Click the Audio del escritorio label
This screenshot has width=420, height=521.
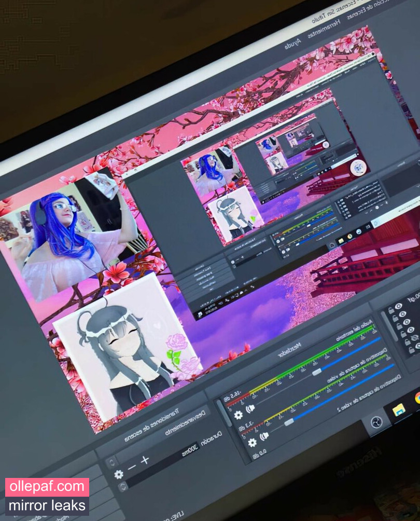click(356, 330)
